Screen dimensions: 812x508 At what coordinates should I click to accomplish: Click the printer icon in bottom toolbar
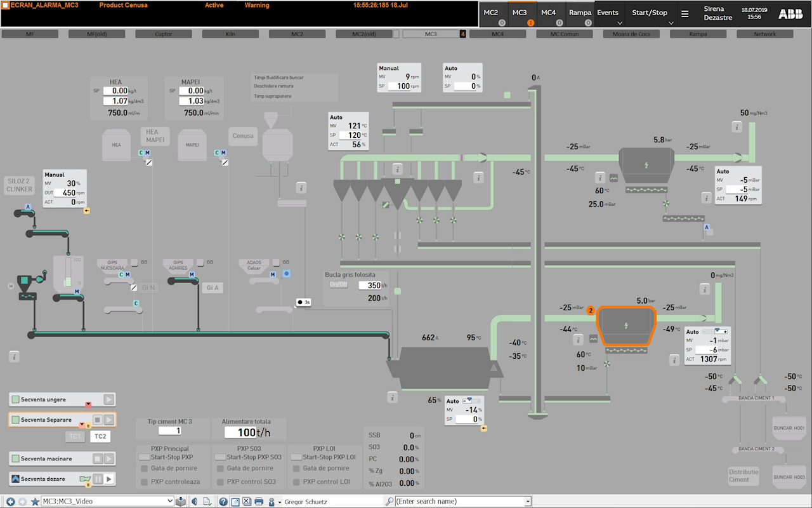point(259,502)
